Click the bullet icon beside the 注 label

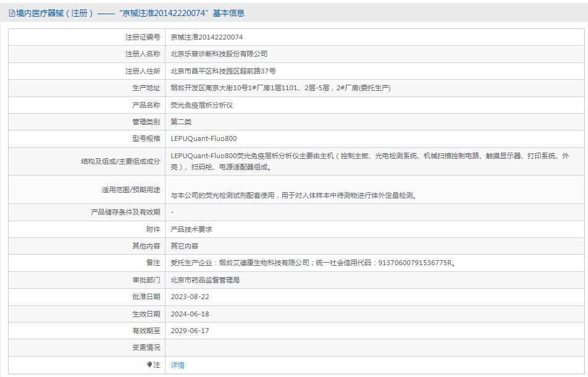(x=149, y=365)
